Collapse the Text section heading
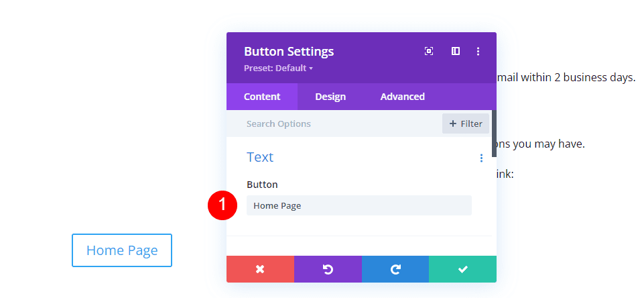 click(260, 157)
